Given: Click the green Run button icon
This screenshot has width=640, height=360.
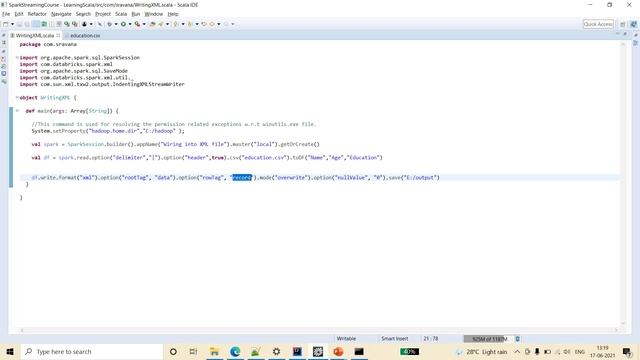Looking at the screenshot, I should coord(123,24).
